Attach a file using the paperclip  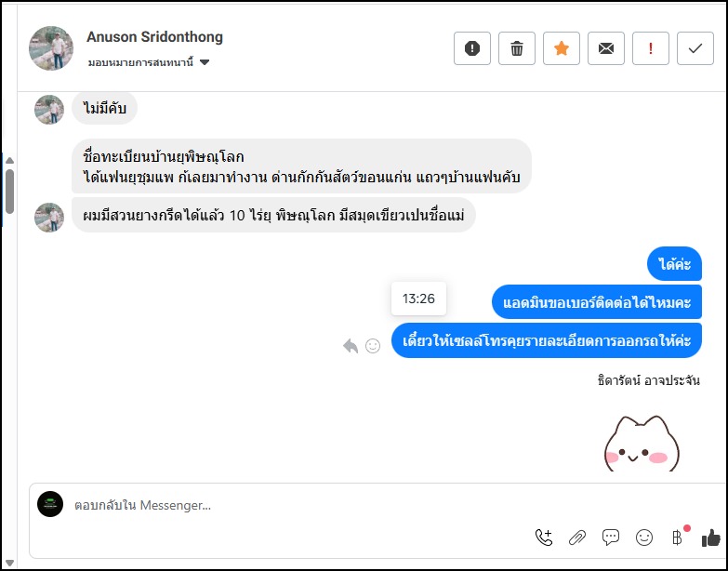[x=577, y=537]
